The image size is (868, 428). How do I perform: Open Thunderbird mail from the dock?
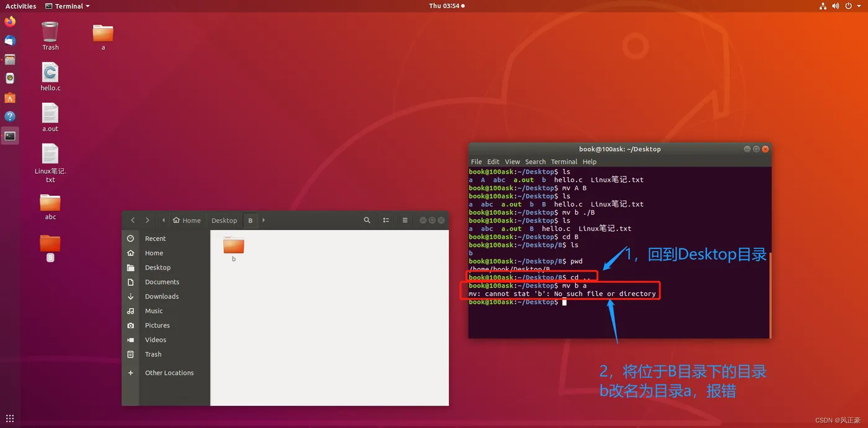point(10,41)
